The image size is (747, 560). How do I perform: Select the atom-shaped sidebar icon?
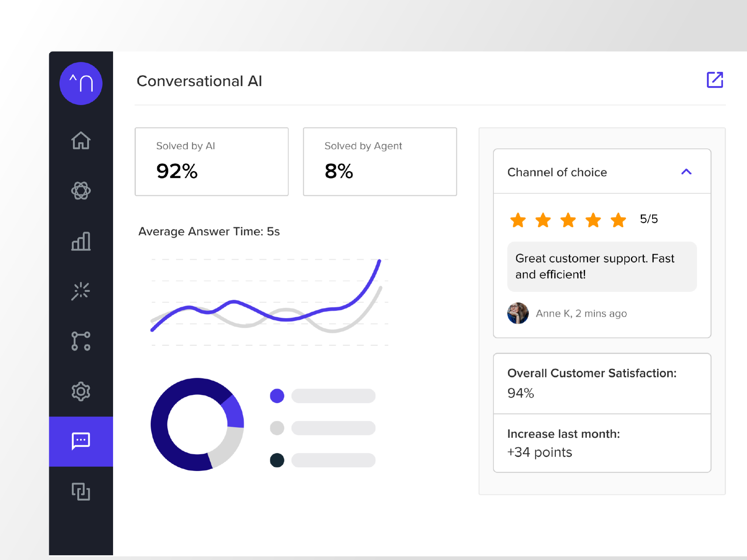click(81, 191)
